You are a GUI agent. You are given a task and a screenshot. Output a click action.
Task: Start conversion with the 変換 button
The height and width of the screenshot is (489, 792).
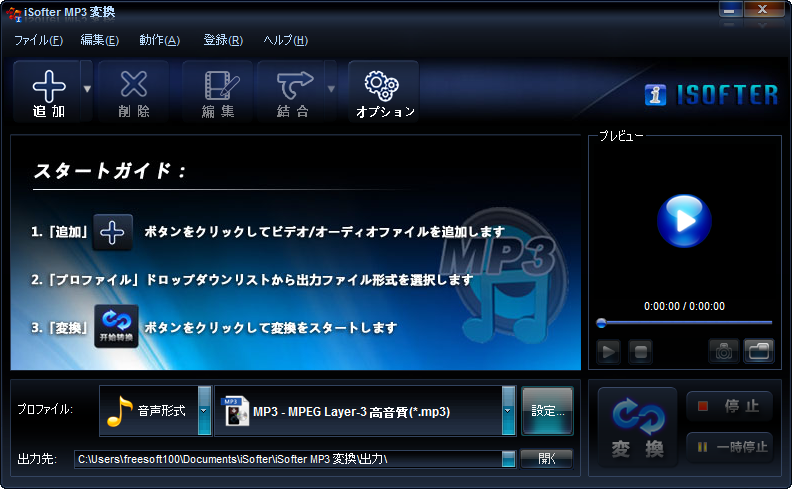[x=637, y=427]
